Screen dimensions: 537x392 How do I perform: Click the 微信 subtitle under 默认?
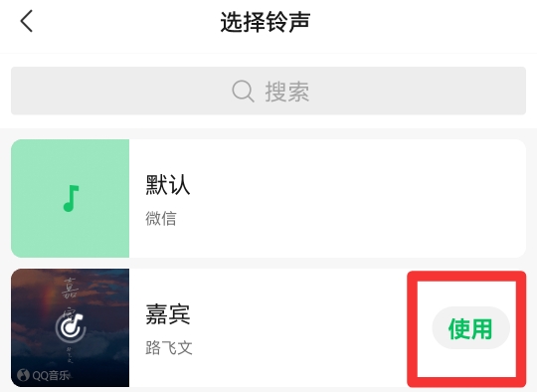click(x=161, y=218)
